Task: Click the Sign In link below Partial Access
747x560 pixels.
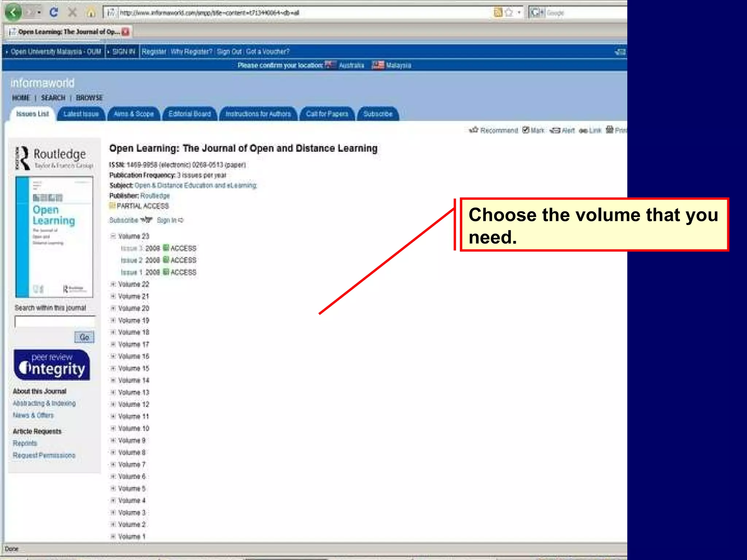Action: point(170,220)
